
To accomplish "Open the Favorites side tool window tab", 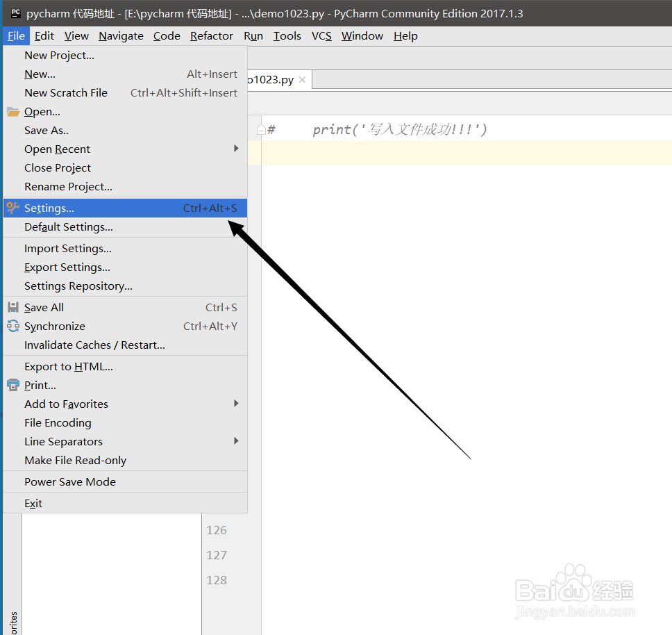I will tap(13, 622).
